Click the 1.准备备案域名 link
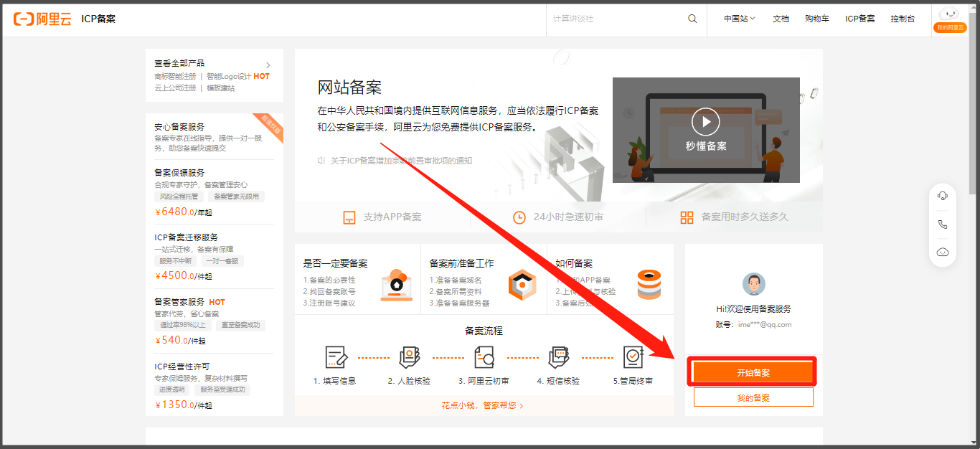This screenshot has width=980, height=449. click(x=456, y=280)
